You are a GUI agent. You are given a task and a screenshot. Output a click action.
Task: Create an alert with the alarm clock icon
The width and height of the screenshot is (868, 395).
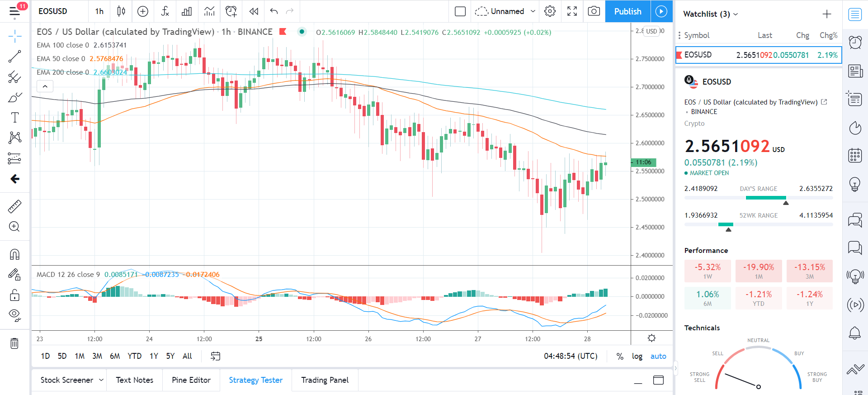pyautogui.click(x=231, y=11)
